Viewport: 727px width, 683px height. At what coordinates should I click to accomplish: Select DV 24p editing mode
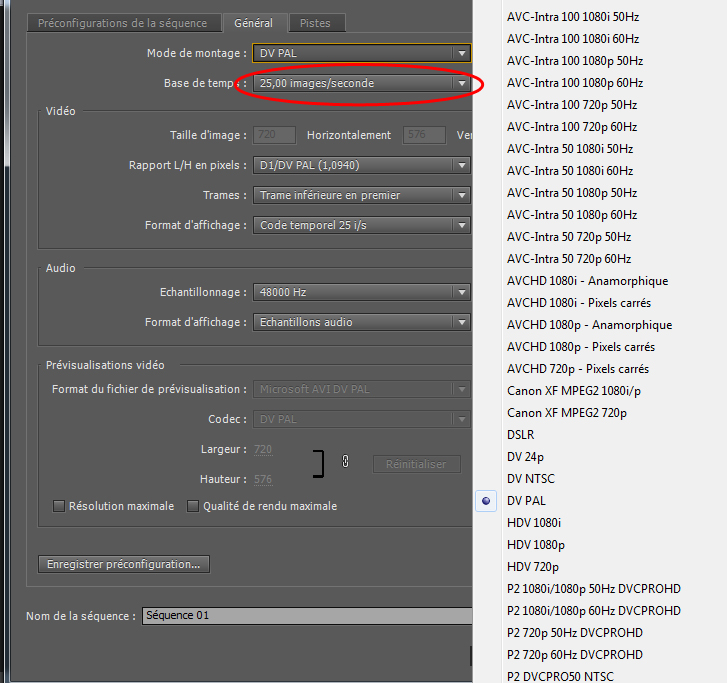coord(525,457)
